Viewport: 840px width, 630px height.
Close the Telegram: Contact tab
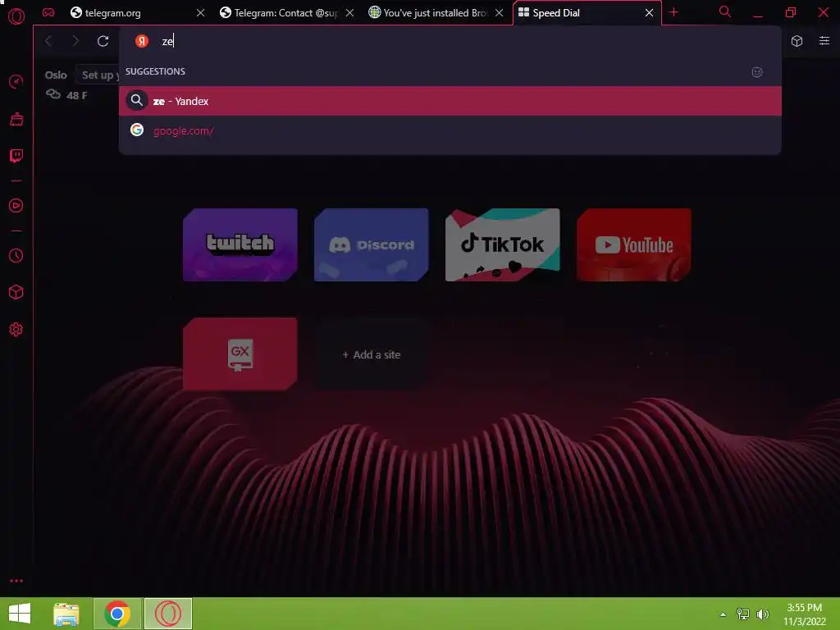[349, 12]
